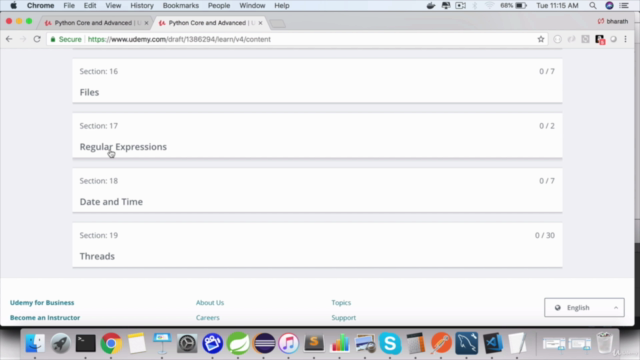Open Keynote from the dock
The height and width of the screenshot is (360, 640).
162,343
